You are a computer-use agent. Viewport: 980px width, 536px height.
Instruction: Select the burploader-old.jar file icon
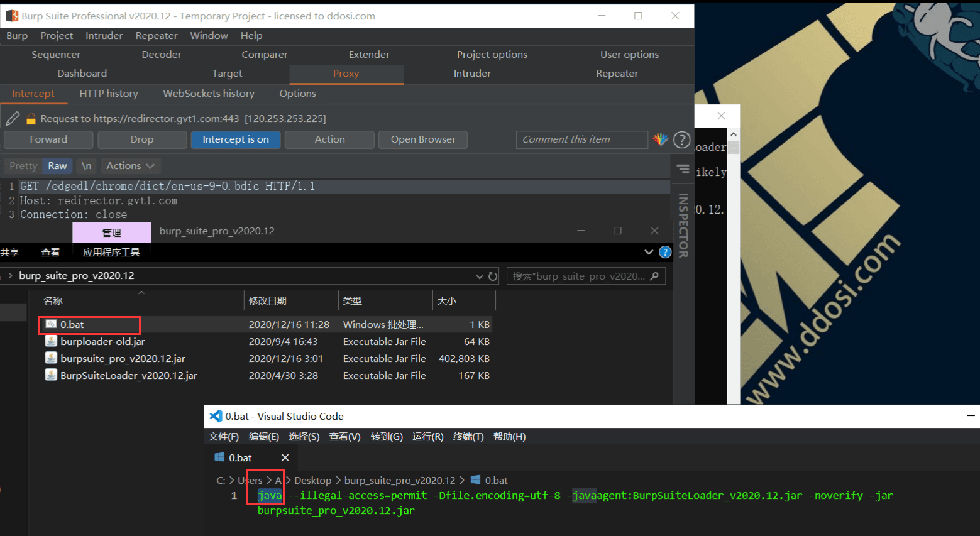point(51,341)
